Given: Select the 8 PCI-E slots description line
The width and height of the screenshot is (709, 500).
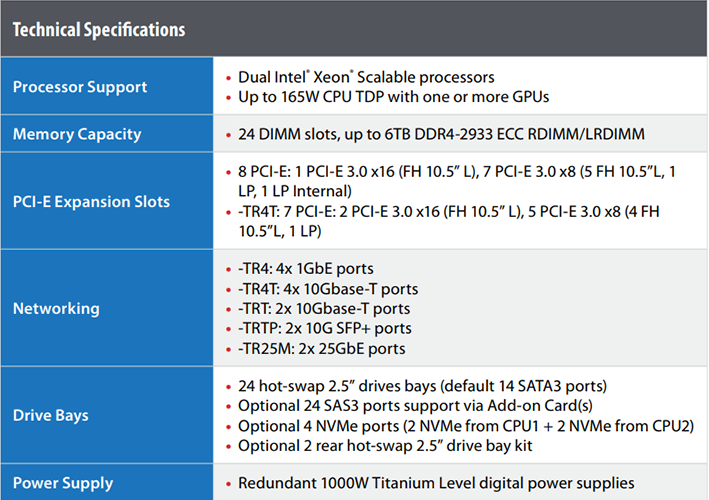Looking at the screenshot, I should pyautogui.click(x=457, y=181).
